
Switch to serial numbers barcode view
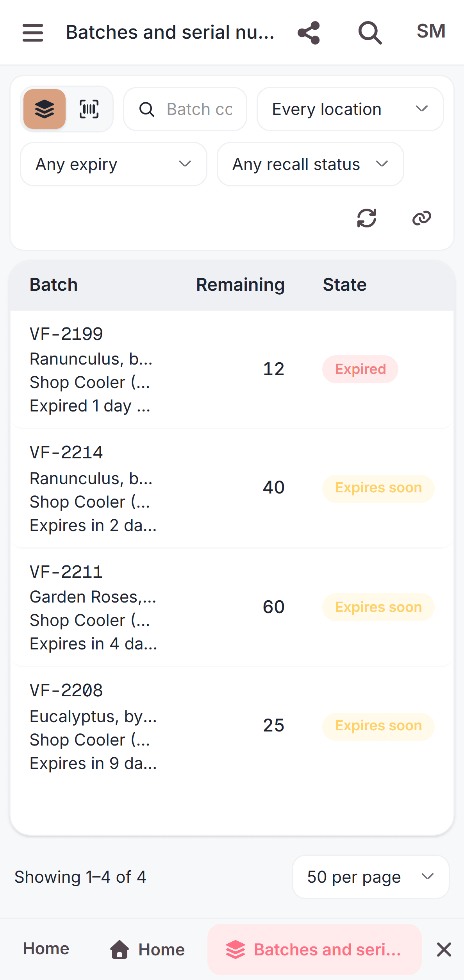pos(89,109)
